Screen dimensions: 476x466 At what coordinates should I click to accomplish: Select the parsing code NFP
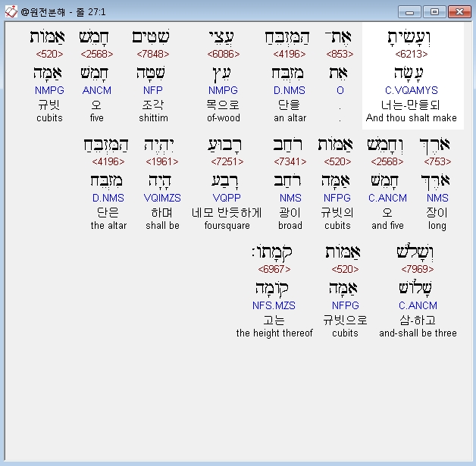(153, 90)
